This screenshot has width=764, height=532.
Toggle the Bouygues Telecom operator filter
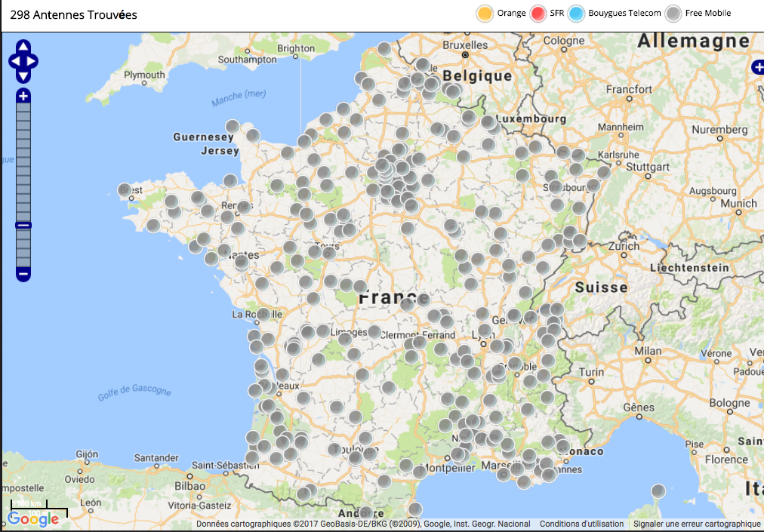coord(577,14)
